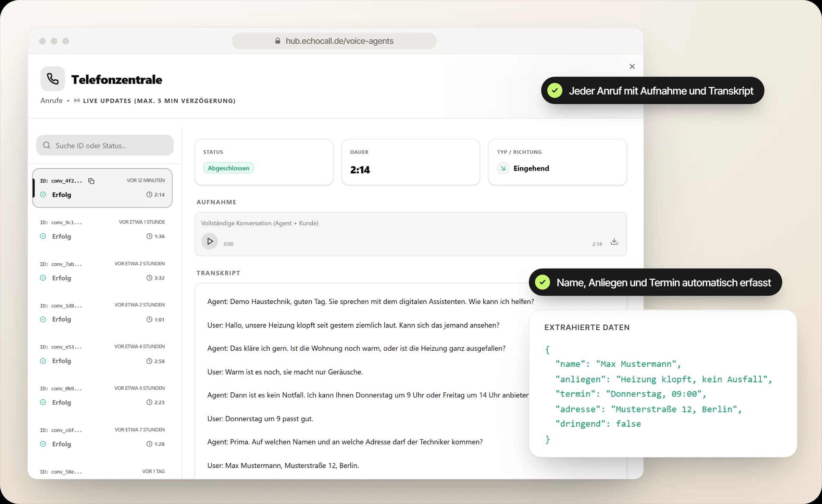Click the success check icon of conv_9c1
The image size is (822, 504).
pyautogui.click(x=43, y=236)
